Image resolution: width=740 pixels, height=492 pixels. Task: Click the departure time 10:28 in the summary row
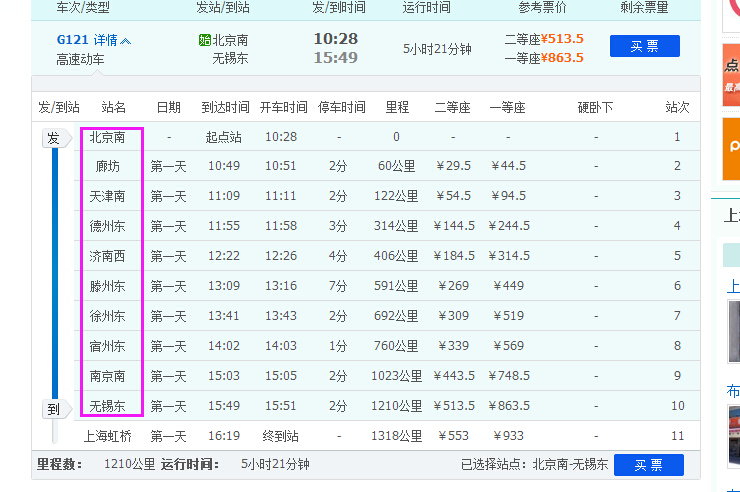pos(336,39)
